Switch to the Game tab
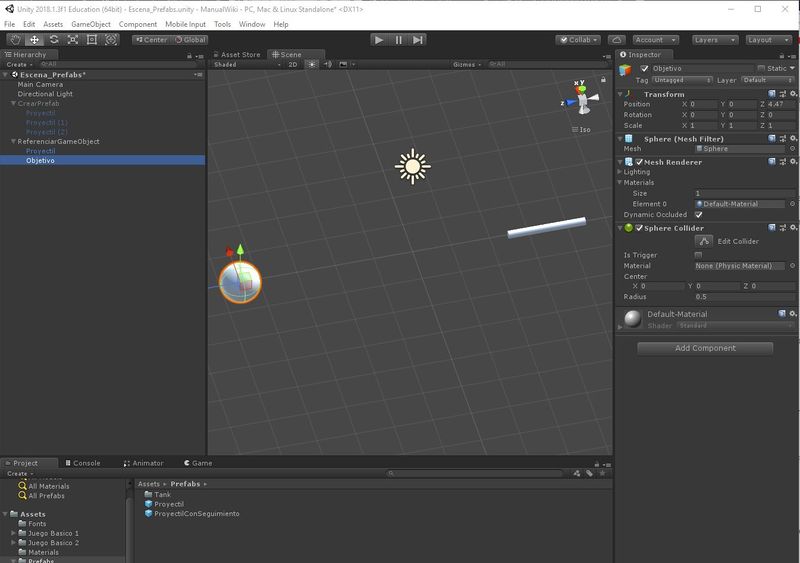The width and height of the screenshot is (800, 563). [198, 463]
